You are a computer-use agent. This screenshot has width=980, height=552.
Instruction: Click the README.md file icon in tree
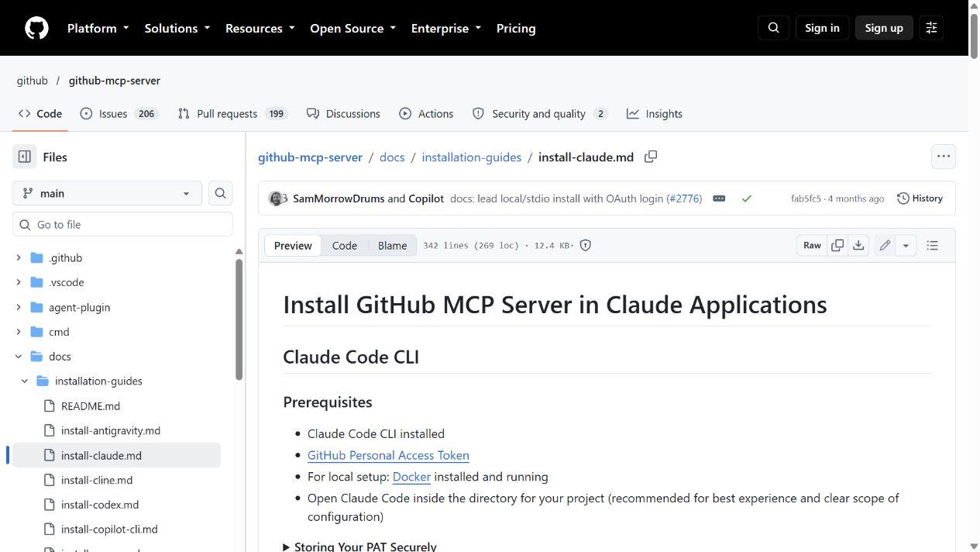pyautogui.click(x=50, y=405)
